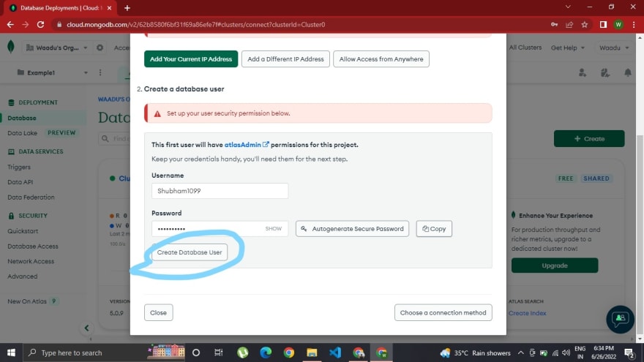Bookmark this tab with the star
The height and width of the screenshot is (362, 644).
(585, 25)
